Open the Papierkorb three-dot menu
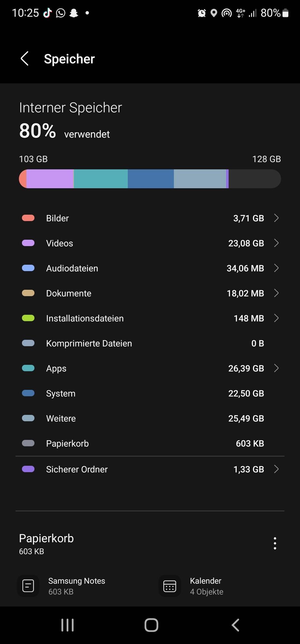300x644 pixels. (x=275, y=543)
